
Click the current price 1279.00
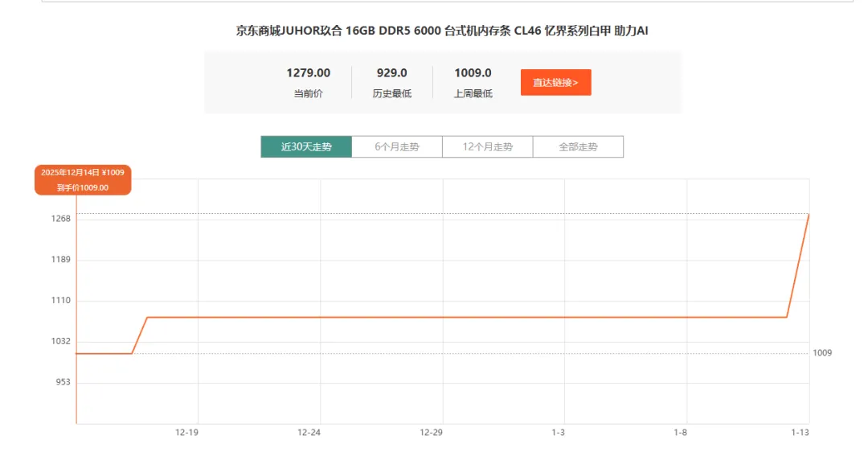(x=309, y=73)
